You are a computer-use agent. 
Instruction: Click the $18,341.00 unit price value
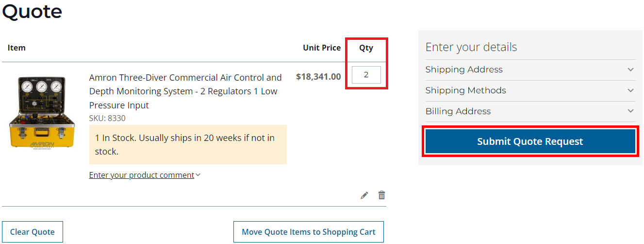coord(318,76)
